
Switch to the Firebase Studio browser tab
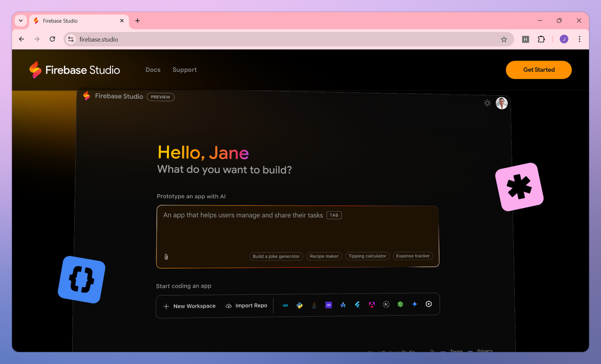pyautogui.click(x=75, y=21)
